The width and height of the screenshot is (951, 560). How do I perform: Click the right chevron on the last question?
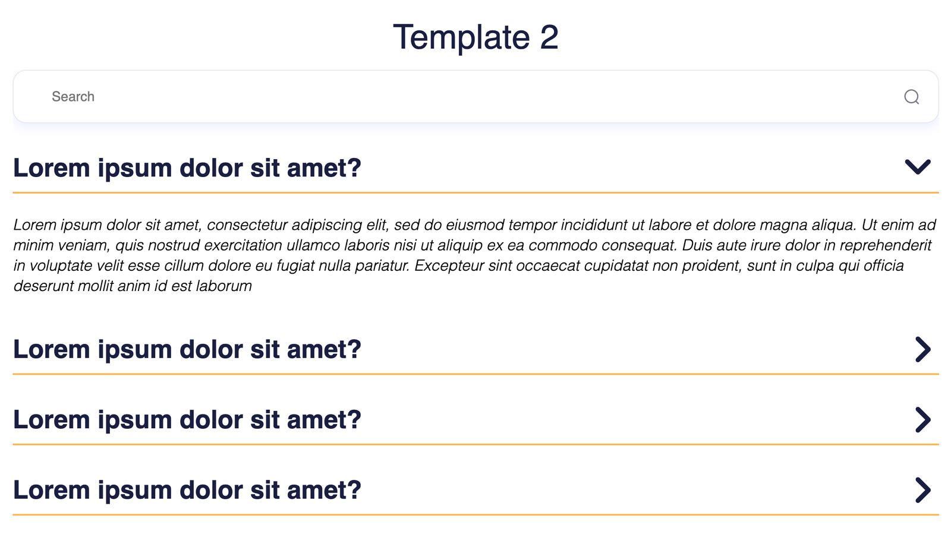click(922, 490)
